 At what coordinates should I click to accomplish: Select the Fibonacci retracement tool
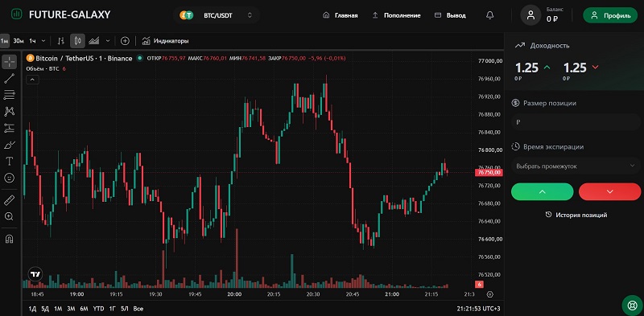coord(10,94)
